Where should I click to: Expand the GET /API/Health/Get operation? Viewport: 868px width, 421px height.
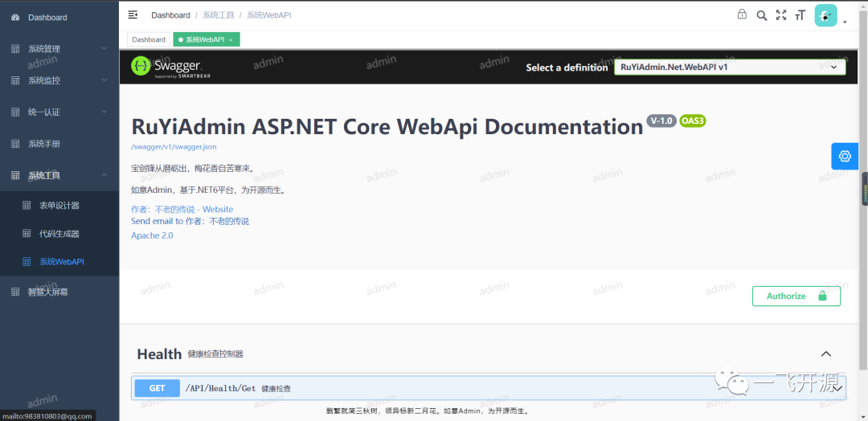489,388
